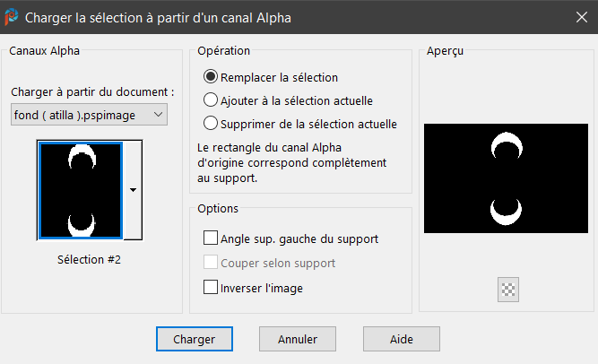Click the Charger à partir du document label
This screenshot has width=598, height=364.
click(92, 92)
